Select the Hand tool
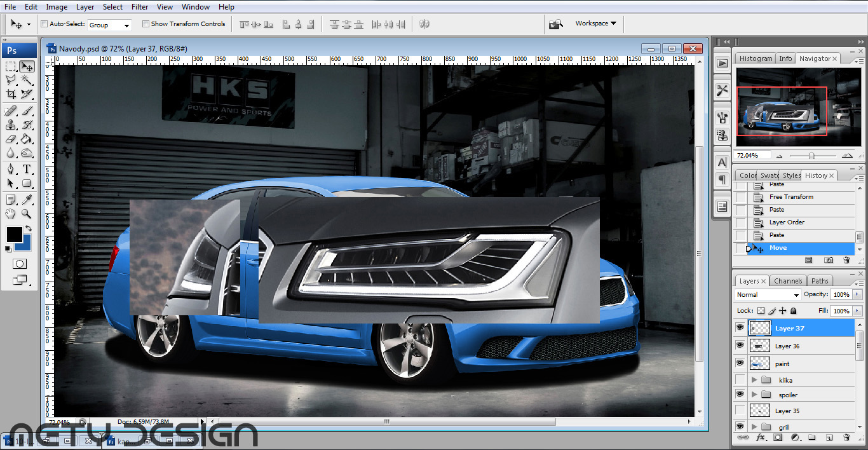The width and height of the screenshot is (868, 450). click(11, 214)
